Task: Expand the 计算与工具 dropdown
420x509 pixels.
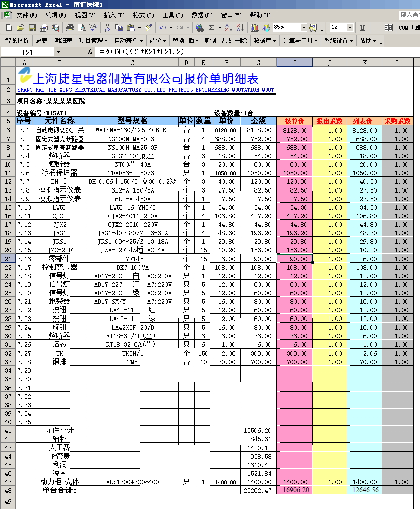Action: [x=300, y=41]
